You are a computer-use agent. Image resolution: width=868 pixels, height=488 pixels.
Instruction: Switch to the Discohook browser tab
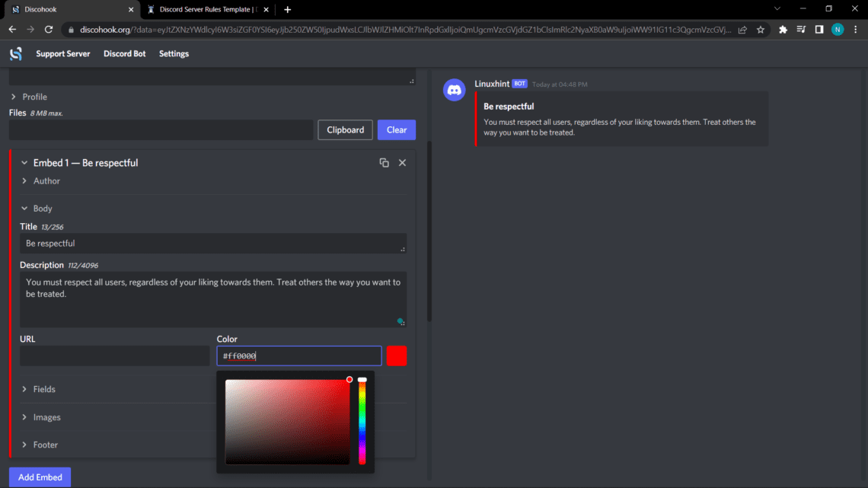point(72,9)
